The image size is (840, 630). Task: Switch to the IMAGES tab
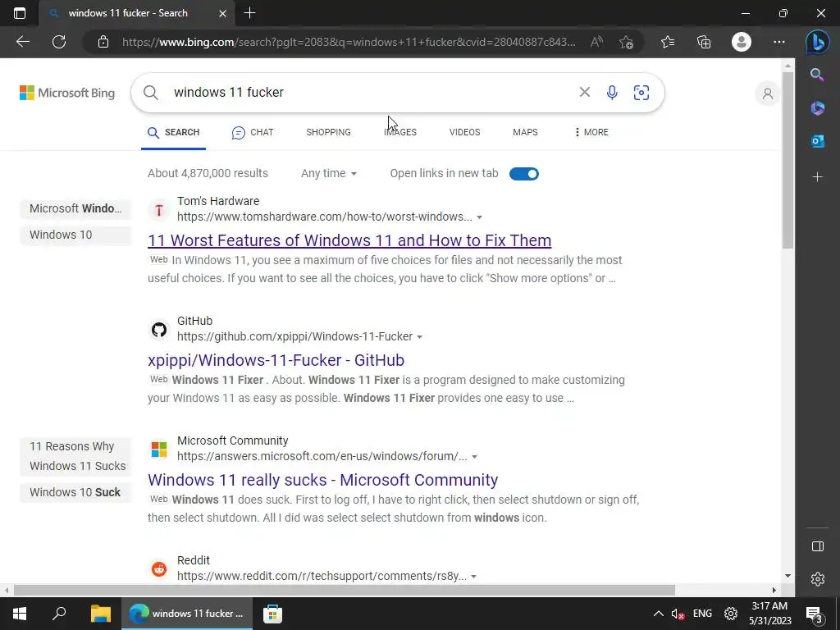[x=400, y=132]
